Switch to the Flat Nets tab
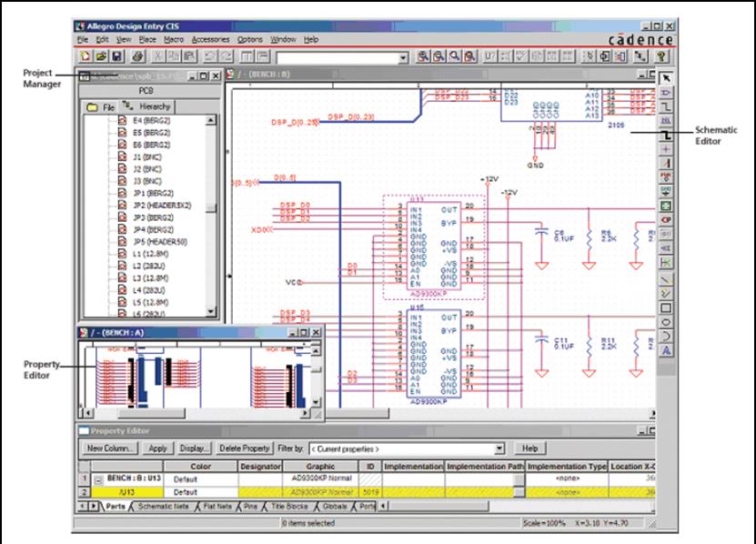This screenshot has height=544, width=756. coord(217,507)
